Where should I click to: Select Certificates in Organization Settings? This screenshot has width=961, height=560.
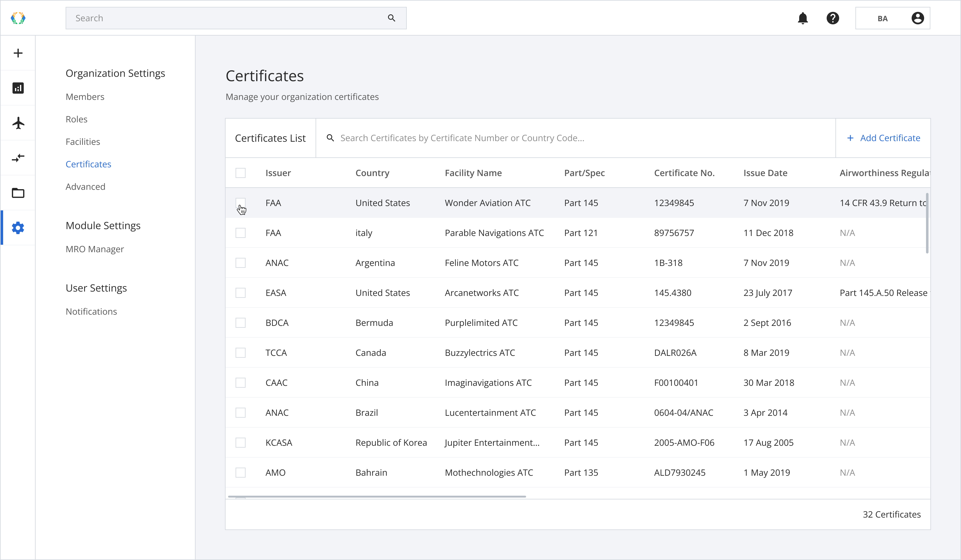88,164
